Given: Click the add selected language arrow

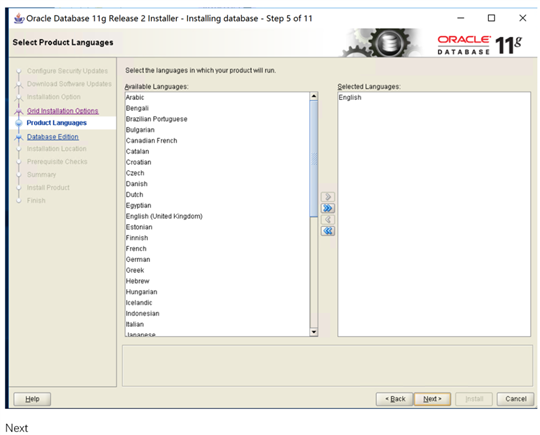Looking at the screenshot, I should (328, 197).
